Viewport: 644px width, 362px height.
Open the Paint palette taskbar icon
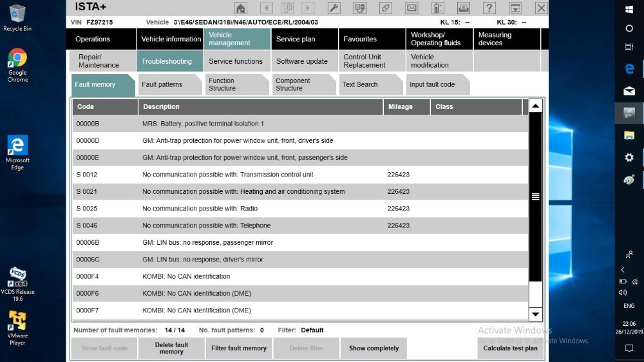click(629, 180)
